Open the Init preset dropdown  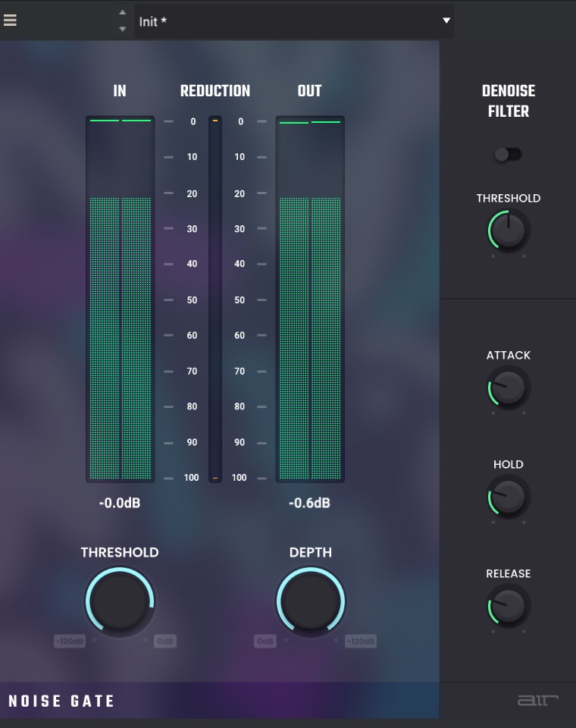(x=288, y=21)
